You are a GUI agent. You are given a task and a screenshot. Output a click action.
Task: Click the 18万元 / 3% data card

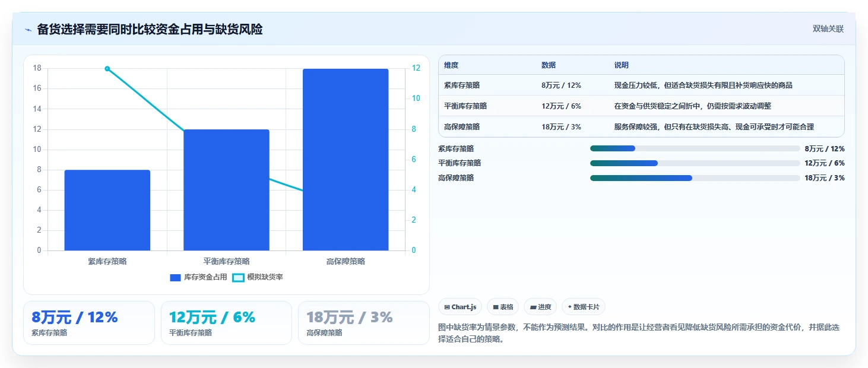pos(363,323)
